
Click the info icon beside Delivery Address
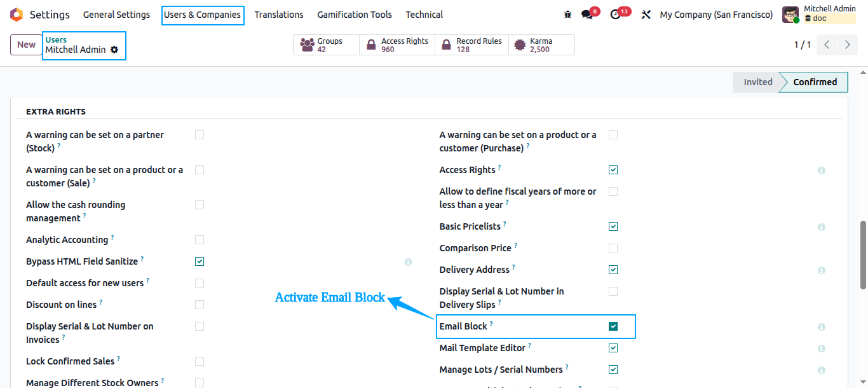[x=822, y=270]
